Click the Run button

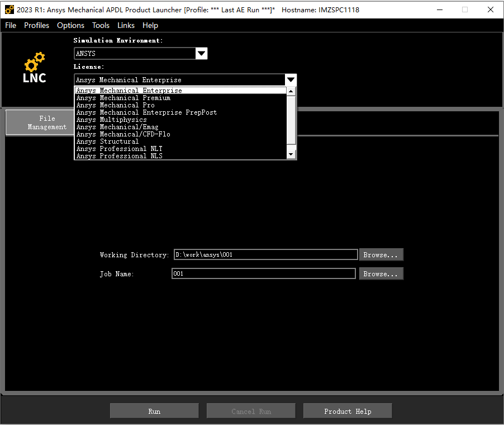(154, 411)
